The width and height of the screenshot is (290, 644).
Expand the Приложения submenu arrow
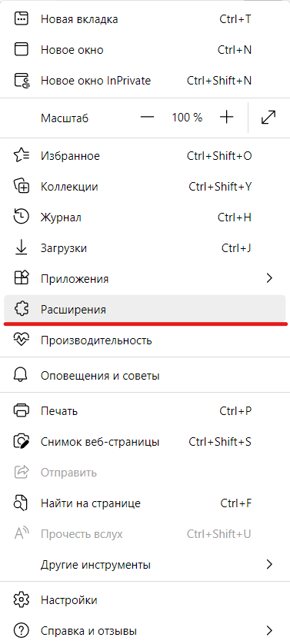click(x=269, y=278)
